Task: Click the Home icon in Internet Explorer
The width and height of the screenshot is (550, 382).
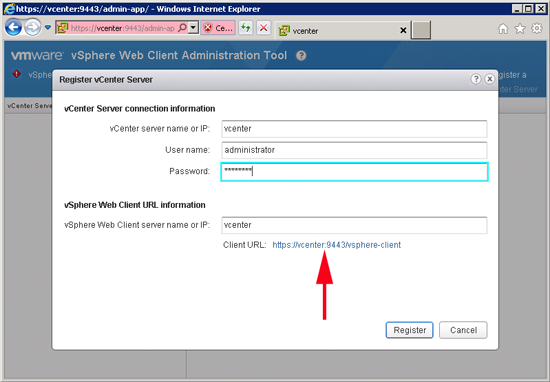Action: (503, 29)
